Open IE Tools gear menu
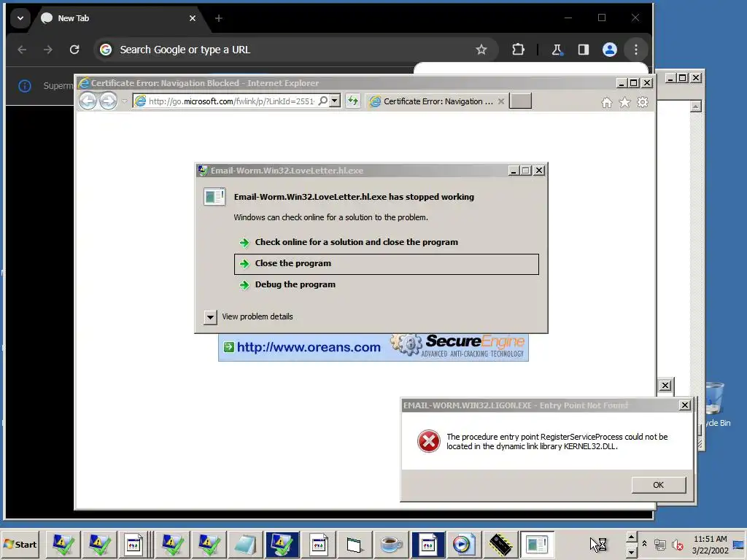This screenshot has height=560, width=747. point(643,102)
